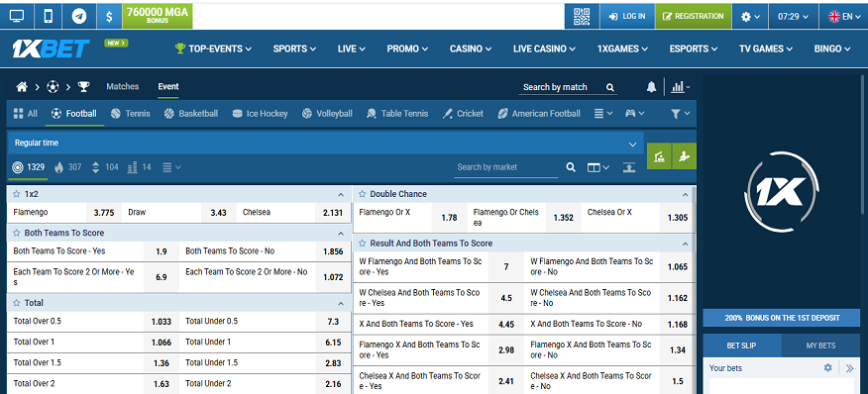Collapse the Double Chance section
This screenshot has height=394, width=868.
coord(686,195)
